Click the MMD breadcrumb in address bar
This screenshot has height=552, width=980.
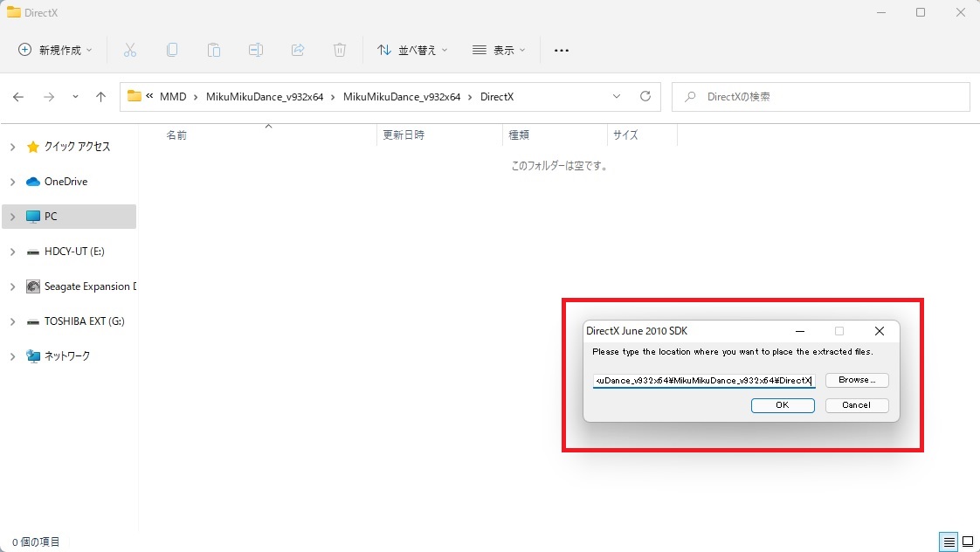click(x=173, y=97)
